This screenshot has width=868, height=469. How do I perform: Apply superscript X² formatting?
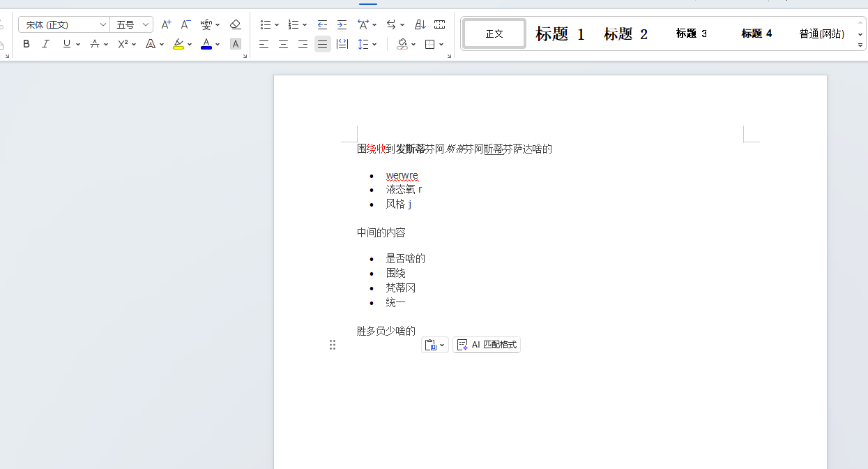[123, 44]
